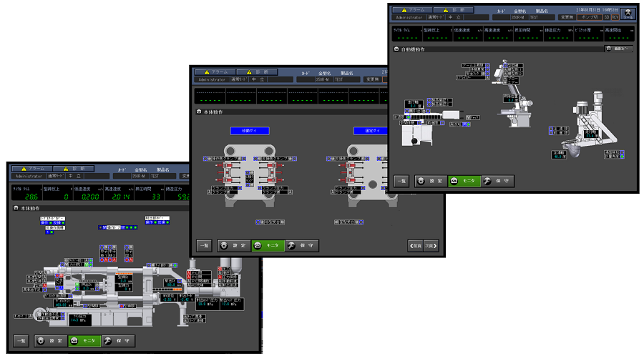This screenshot has width=644, height=361.
Task: Click モニタ tab in left window
Action: tap(84, 342)
